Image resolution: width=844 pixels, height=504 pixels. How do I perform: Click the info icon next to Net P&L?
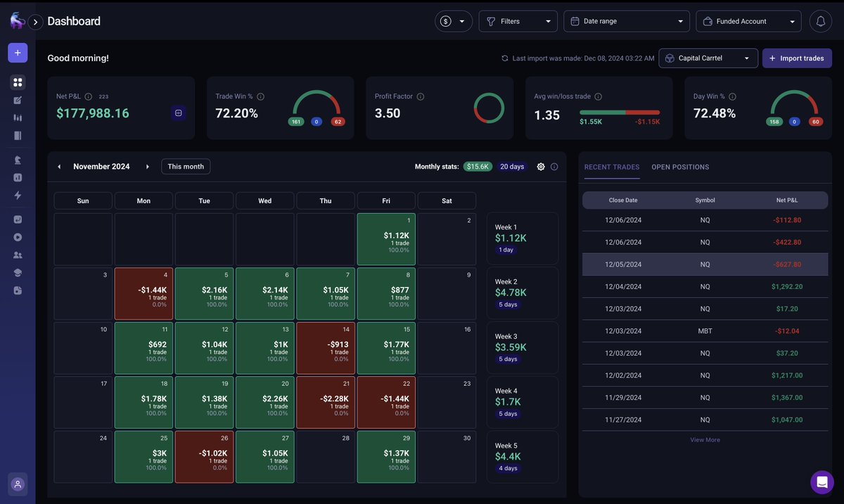[89, 96]
